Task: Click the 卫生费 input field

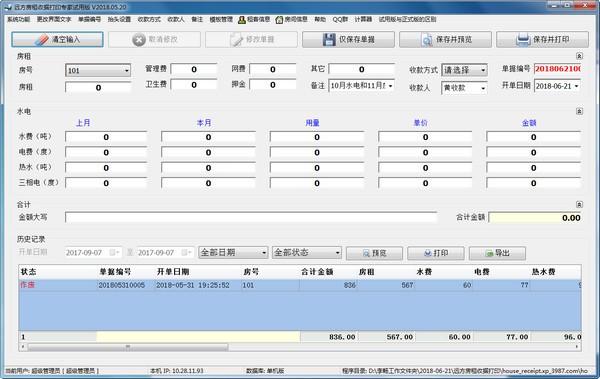Action: coord(194,85)
